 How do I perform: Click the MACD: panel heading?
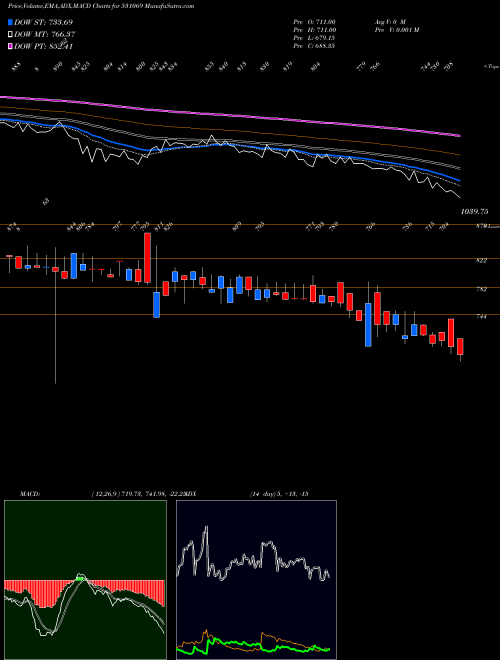[x=30, y=494]
